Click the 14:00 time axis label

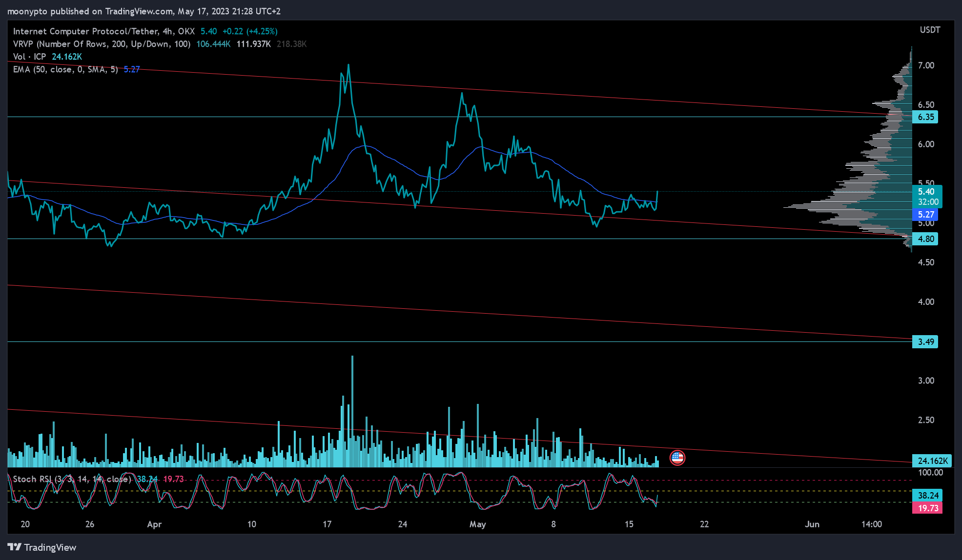click(x=872, y=524)
